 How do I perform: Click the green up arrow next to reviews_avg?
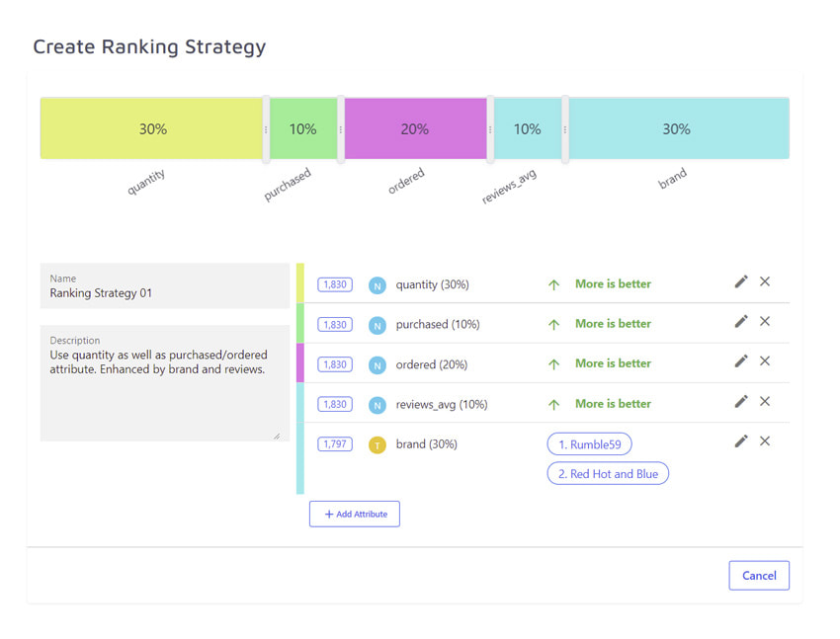pos(555,402)
